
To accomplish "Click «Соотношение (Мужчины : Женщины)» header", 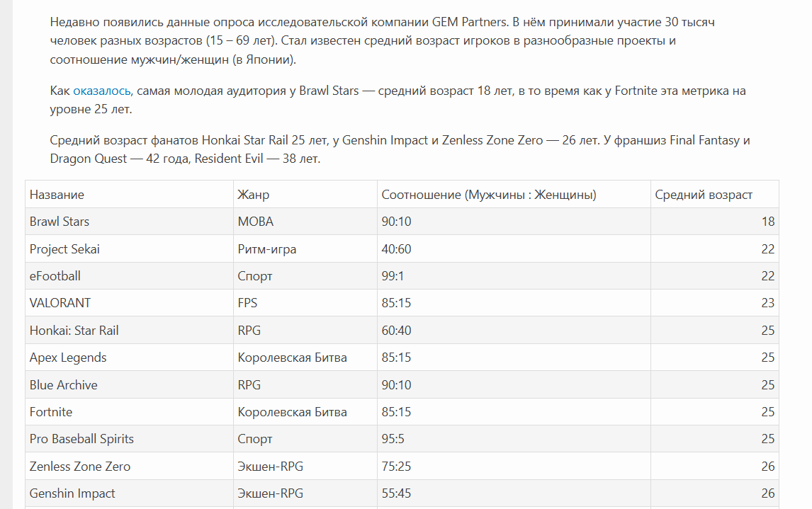I will [488, 195].
